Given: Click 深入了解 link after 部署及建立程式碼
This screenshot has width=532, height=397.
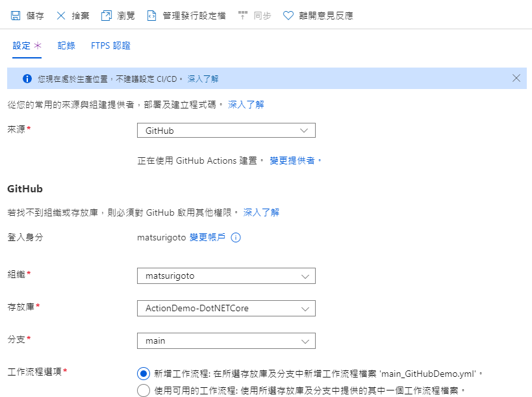Looking at the screenshot, I should [246, 105].
